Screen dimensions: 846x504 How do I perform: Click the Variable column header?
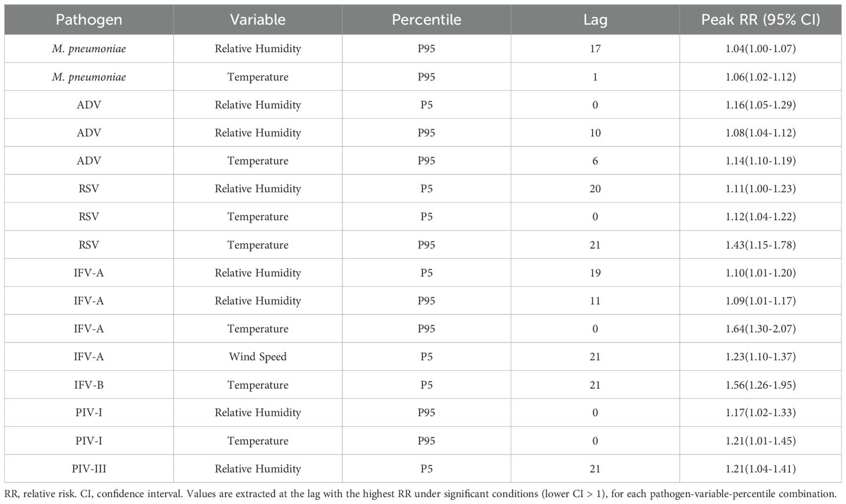tap(257, 20)
